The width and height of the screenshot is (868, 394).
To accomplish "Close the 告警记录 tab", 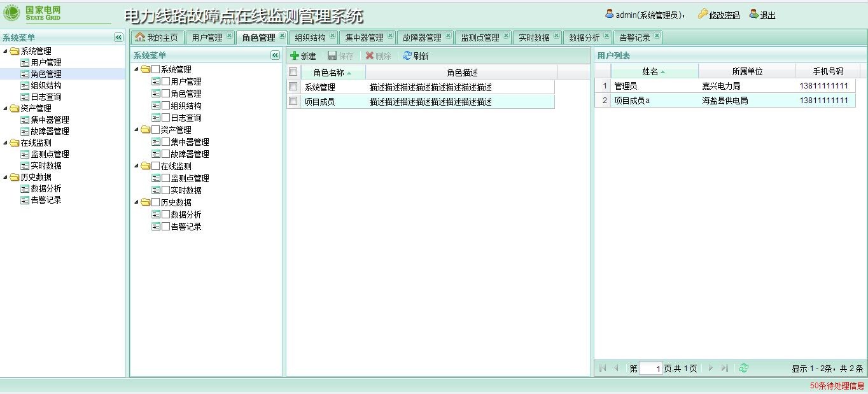I will [x=657, y=36].
